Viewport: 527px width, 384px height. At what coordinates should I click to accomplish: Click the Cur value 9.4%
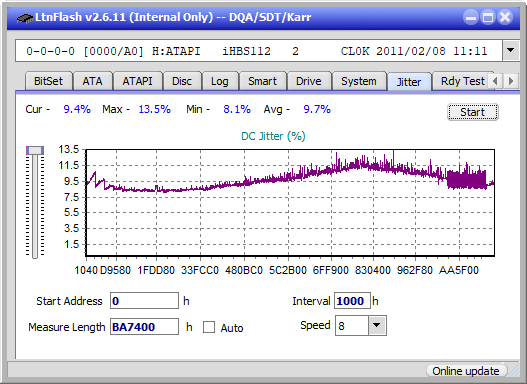(x=77, y=109)
